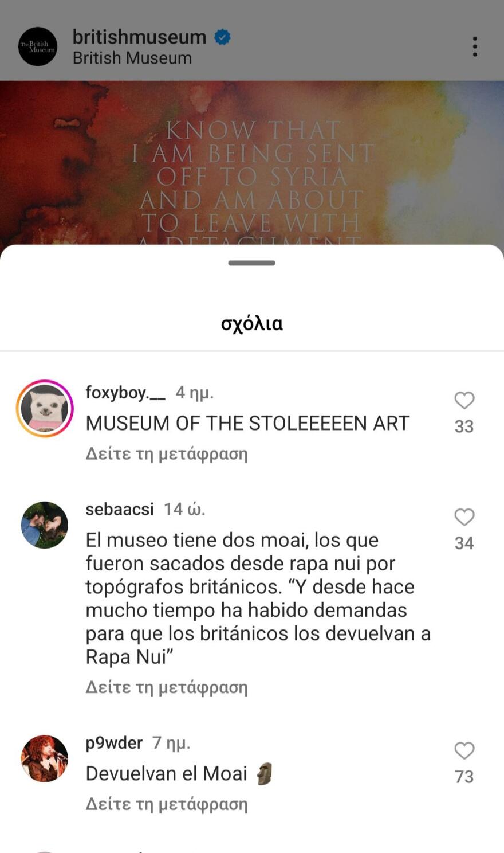Click the 73 likes count on p9wder's comment
This screenshot has width=504, height=853.
coord(464,777)
